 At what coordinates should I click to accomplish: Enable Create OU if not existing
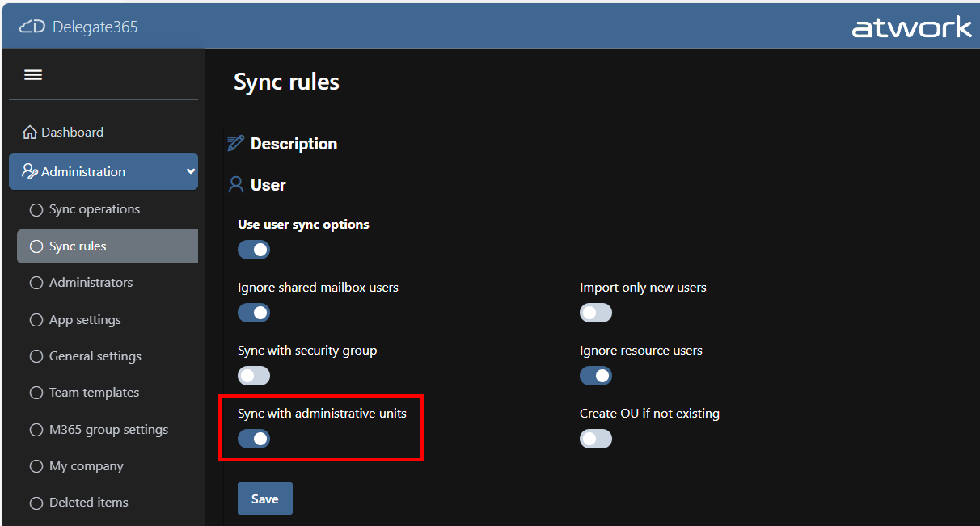pyautogui.click(x=596, y=438)
